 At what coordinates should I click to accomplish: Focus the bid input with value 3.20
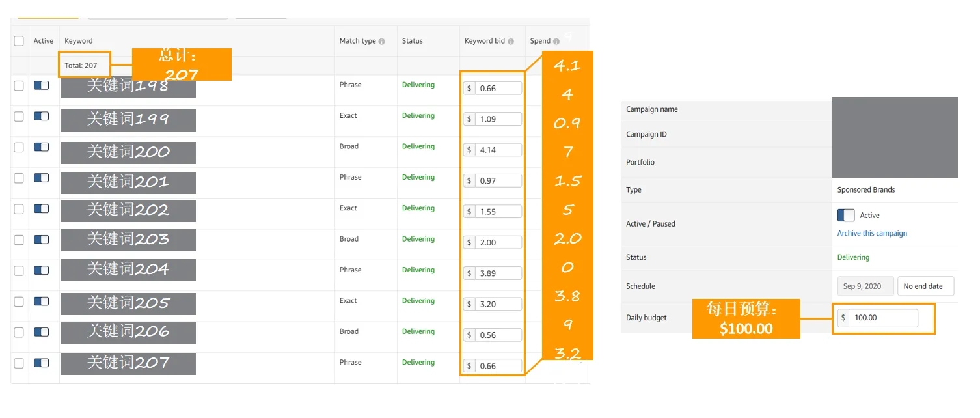coord(498,304)
